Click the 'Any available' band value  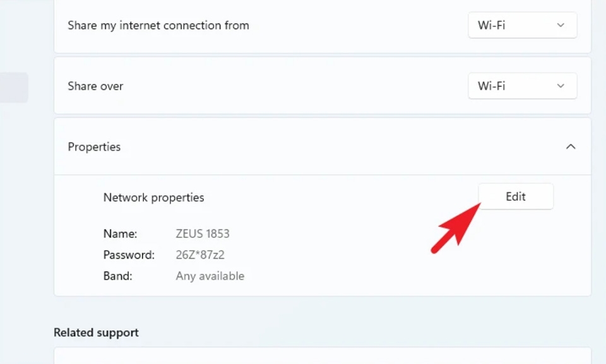pos(210,276)
